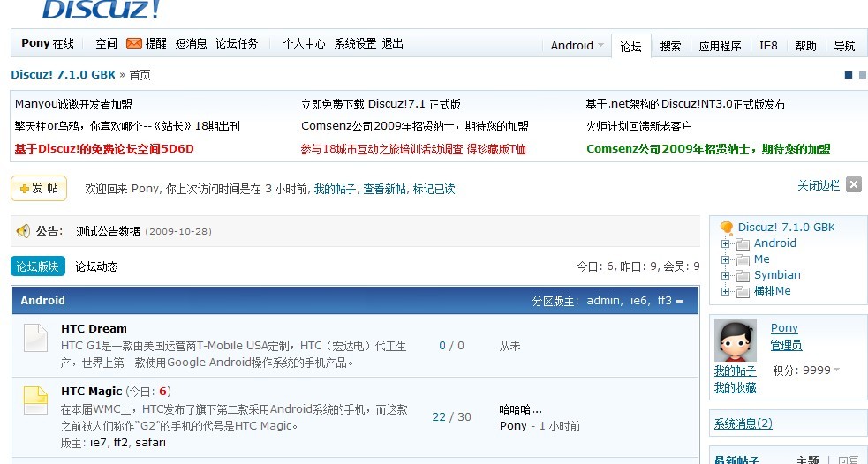Click 关闭边栏 link

tap(819, 185)
